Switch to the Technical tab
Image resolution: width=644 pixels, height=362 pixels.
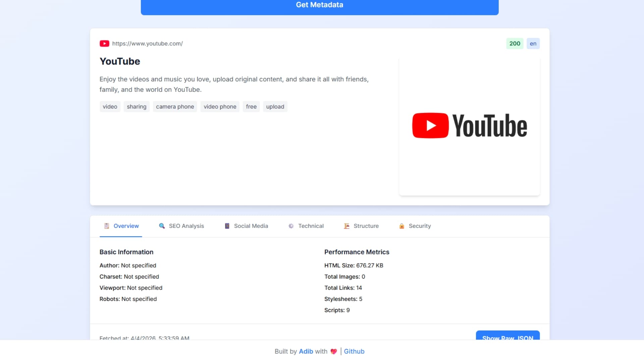[x=306, y=226]
